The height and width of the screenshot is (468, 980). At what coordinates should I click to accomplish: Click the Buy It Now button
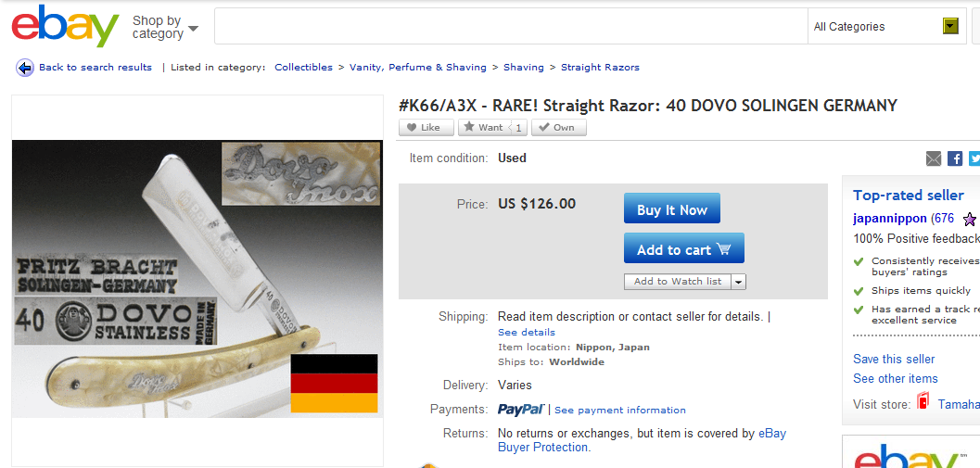tap(672, 209)
